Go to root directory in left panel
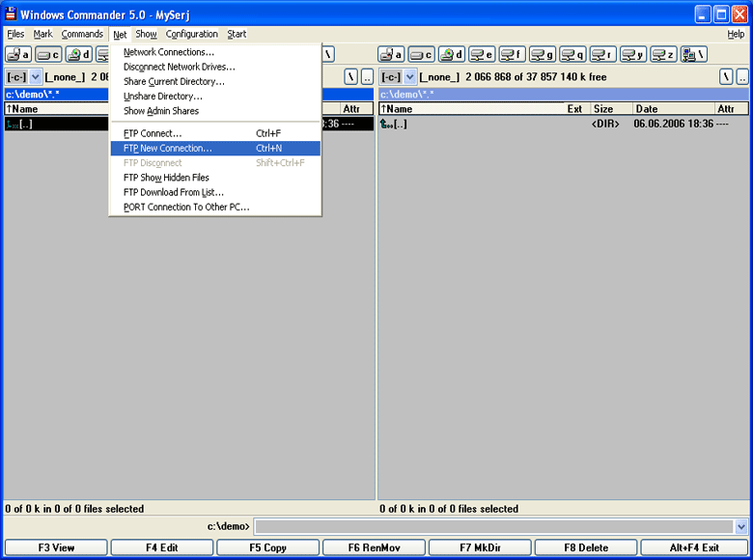 [x=351, y=76]
